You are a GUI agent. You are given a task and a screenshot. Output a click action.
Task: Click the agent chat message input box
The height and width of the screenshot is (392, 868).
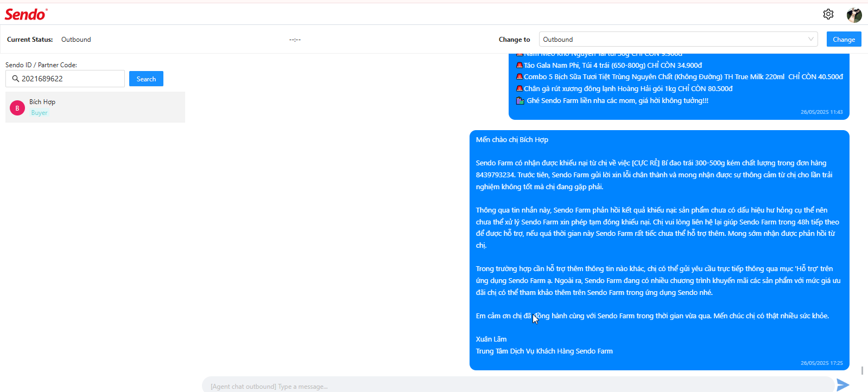click(x=518, y=385)
